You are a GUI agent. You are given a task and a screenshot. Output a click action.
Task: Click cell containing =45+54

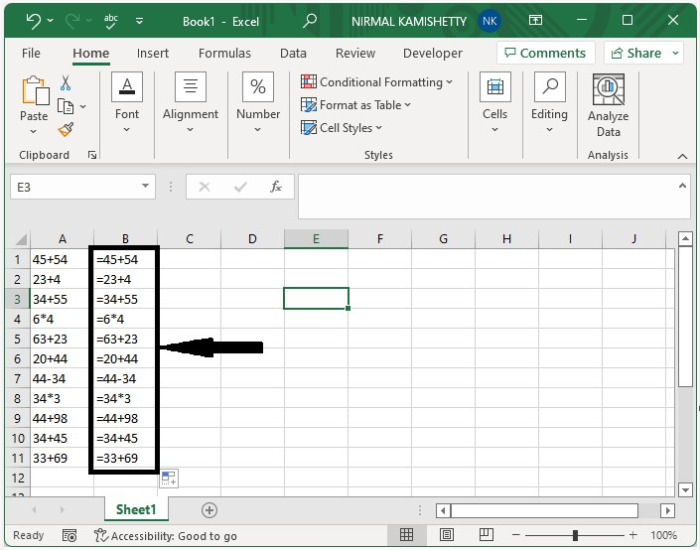(x=125, y=259)
